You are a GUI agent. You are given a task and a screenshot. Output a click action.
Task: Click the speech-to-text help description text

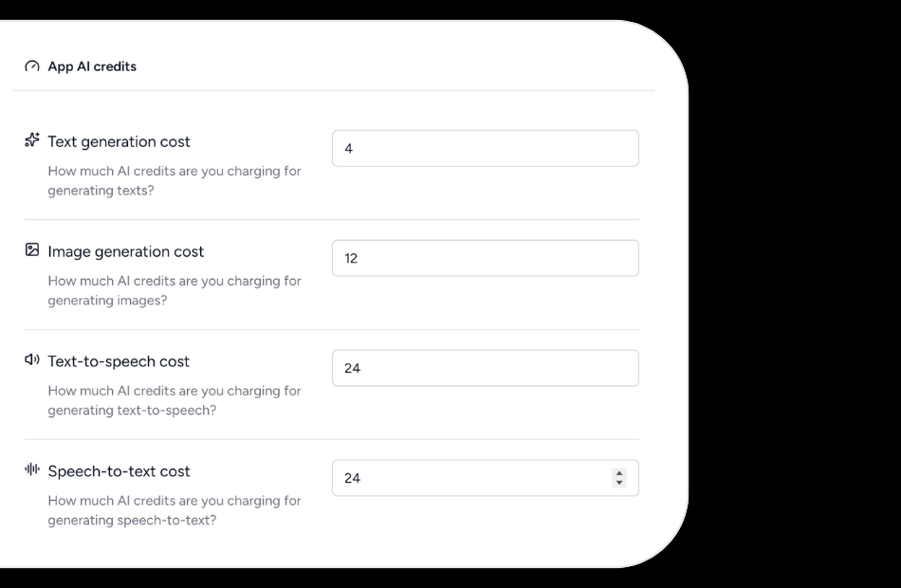pyautogui.click(x=174, y=510)
